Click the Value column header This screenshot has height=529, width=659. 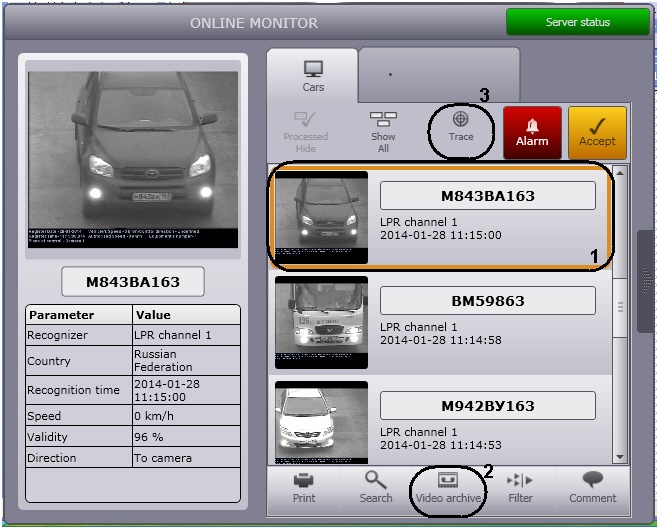click(186, 315)
